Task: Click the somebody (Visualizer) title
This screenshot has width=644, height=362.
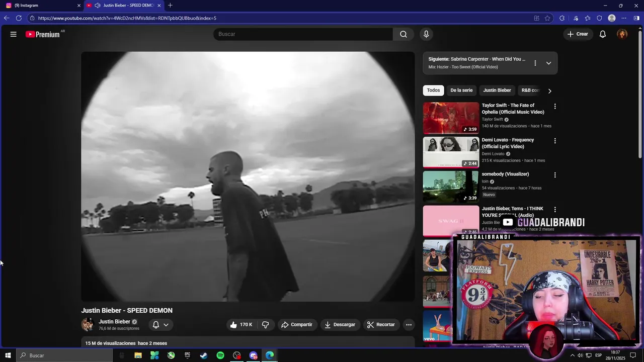Action: pyautogui.click(x=505, y=174)
